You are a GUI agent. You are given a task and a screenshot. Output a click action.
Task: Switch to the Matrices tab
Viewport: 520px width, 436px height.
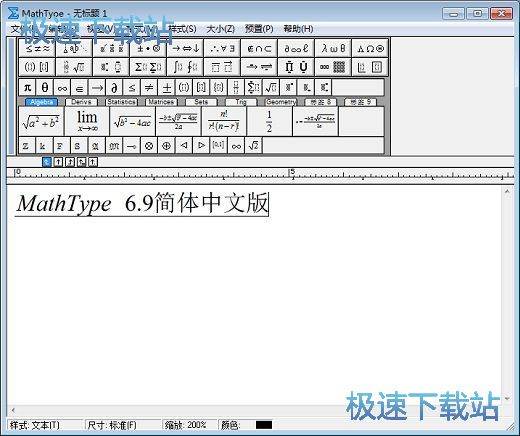click(161, 102)
